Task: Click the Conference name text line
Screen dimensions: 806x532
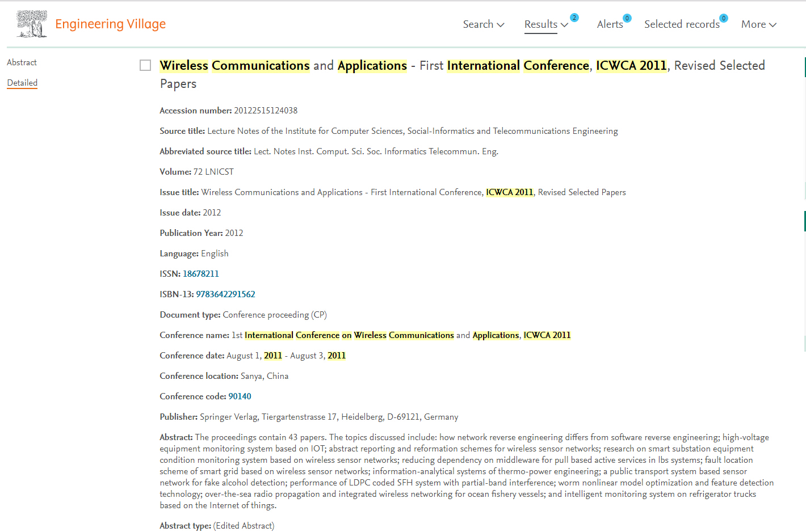Action: pyautogui.click(x=365, y=335)
